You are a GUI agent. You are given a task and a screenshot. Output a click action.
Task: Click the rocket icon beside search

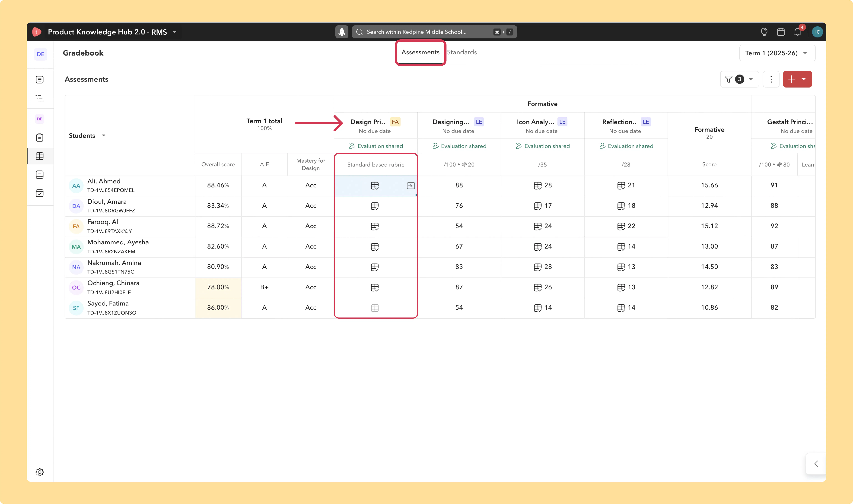tap(342, 32)
